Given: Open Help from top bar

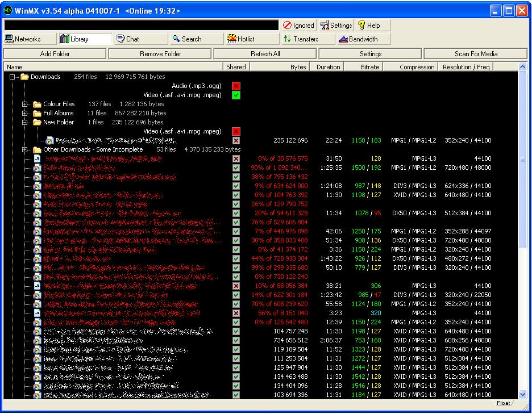Looking at the screenshot, I should [x=373, y=26].
